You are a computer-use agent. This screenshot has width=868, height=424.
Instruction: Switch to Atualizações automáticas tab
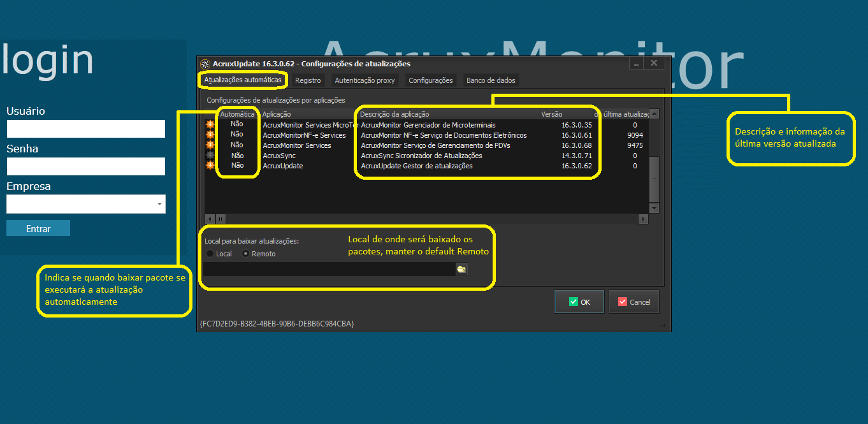point(242,80)
